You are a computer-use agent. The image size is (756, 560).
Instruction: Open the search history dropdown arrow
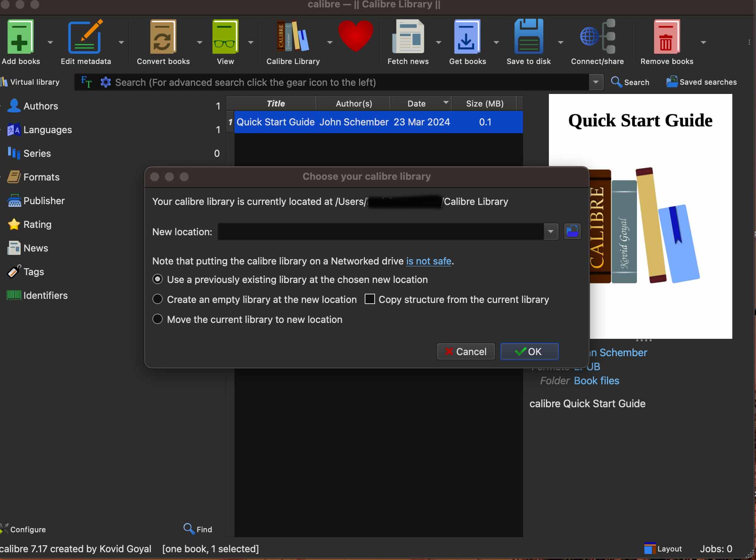595,82
